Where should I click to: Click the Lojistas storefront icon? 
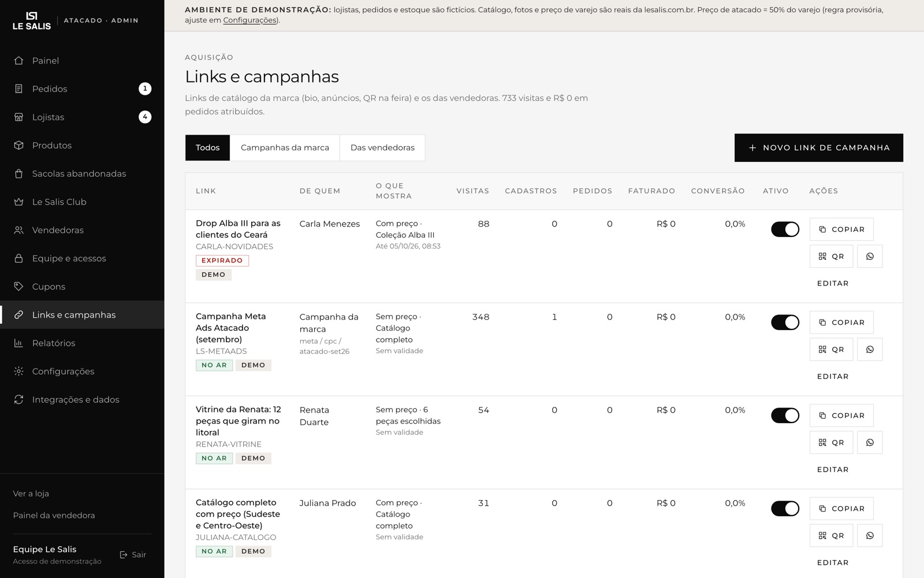coord(18,117)
